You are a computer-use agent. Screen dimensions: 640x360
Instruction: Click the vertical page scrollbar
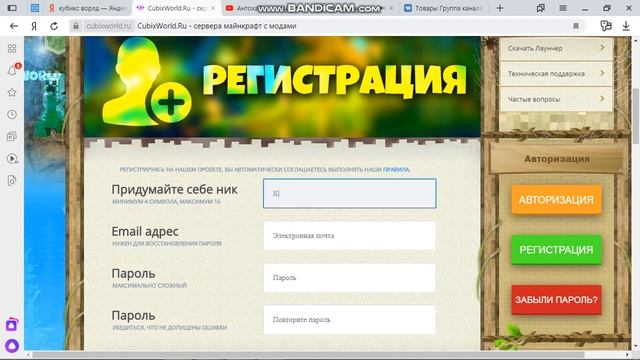tap(636, 116)
